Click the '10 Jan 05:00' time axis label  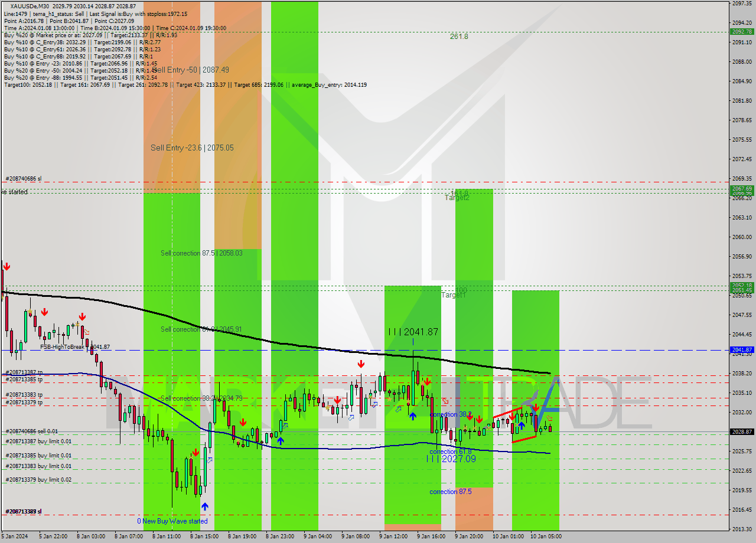click(545, 537)
